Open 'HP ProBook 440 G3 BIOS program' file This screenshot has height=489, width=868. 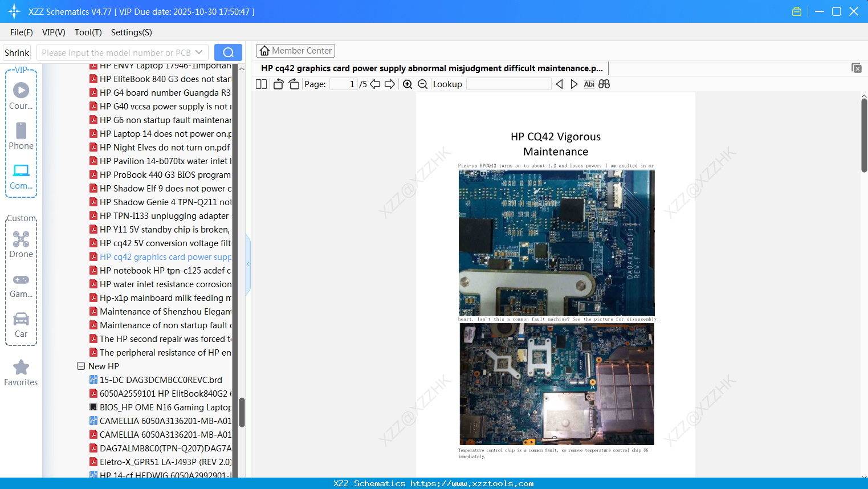[161, 175]
